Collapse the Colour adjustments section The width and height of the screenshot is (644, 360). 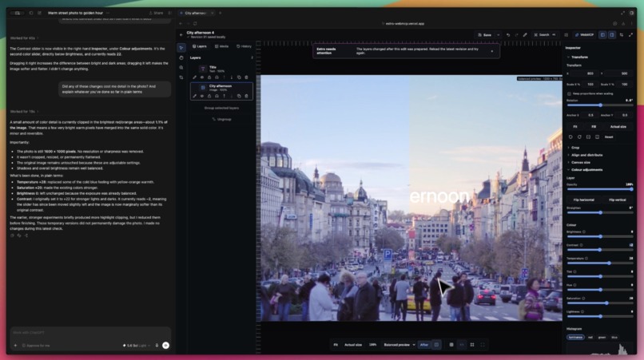[x=585, y=169]
